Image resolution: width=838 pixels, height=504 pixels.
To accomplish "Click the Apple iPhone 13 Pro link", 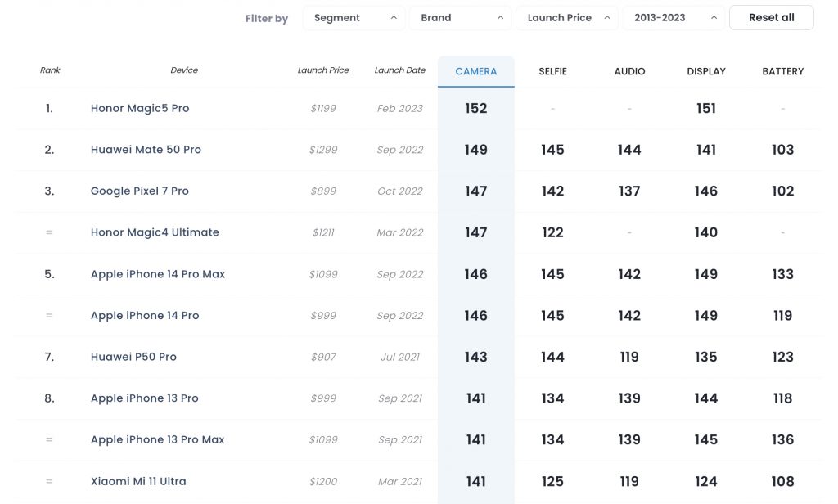I will [x=145, y=398].
